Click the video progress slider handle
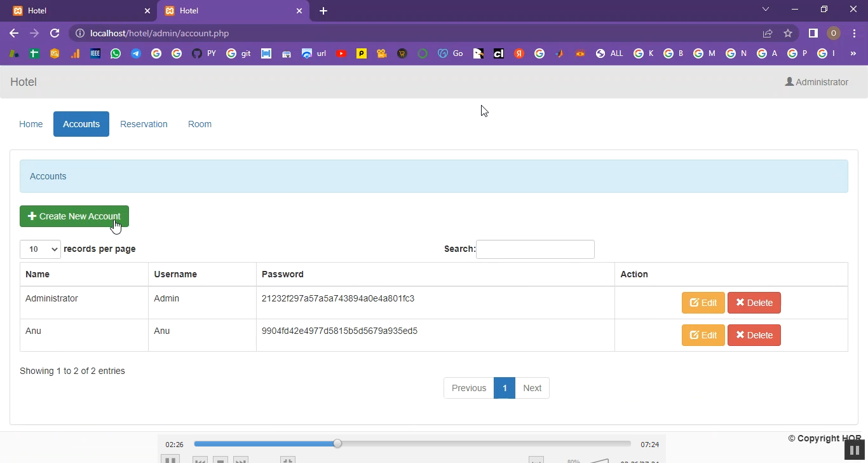Image resolution: width=868 pixels, height=463 pixels. coord(337,444)
